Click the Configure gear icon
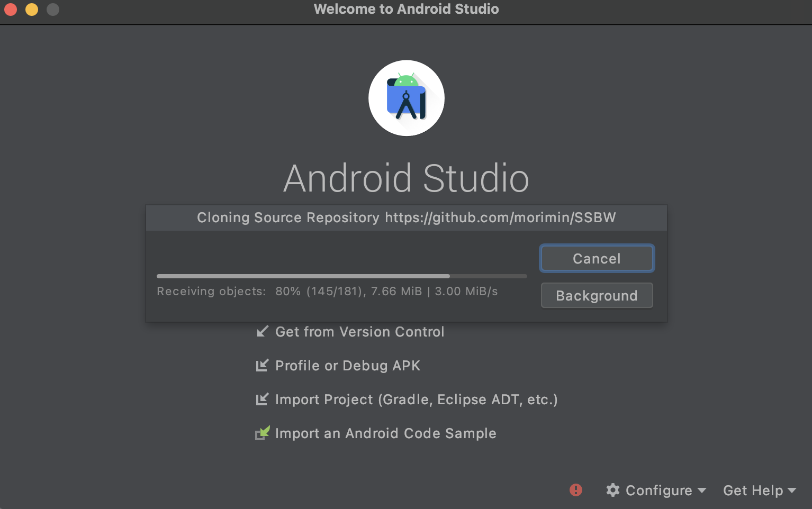This screenshot has height=509, width=812. [613, 490]
